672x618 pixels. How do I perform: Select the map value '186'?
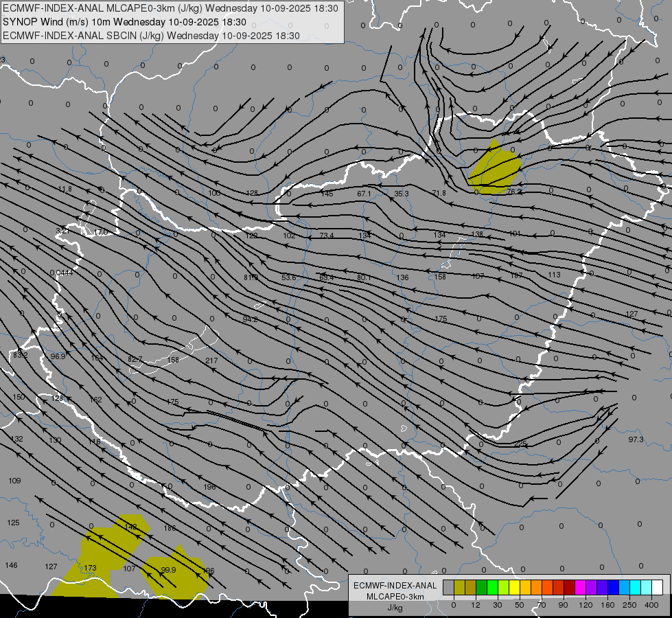[x=170, y=528]
